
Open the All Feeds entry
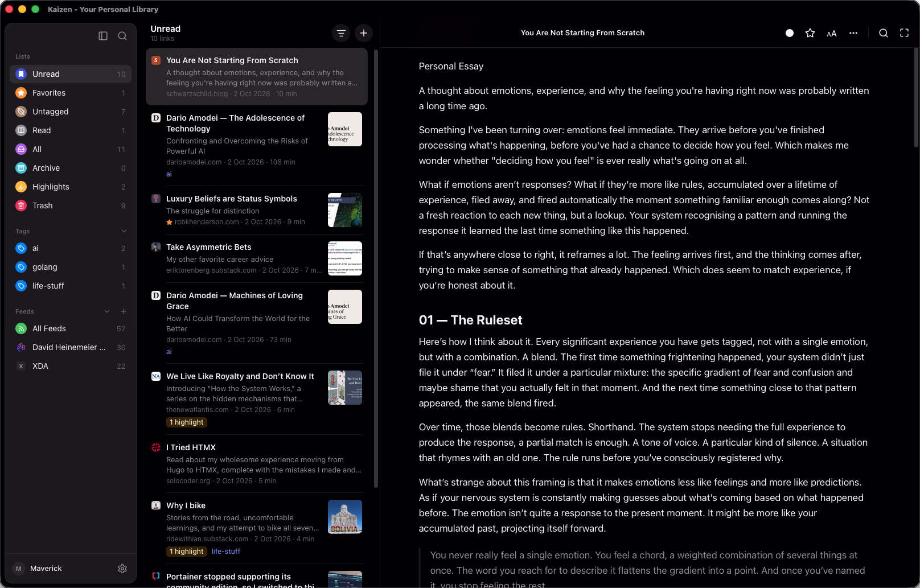click(71, 328)
